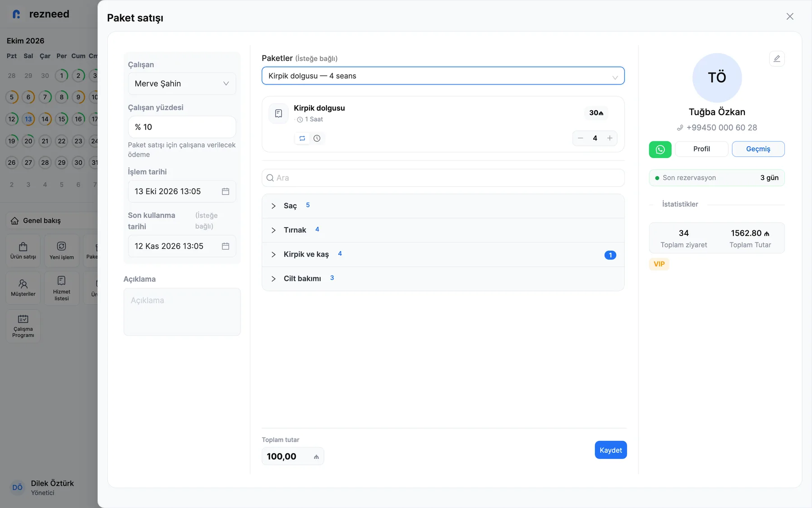The image size is (812, 508).
Task: Open the Paketler dropdown
Action: tap(443, 76)
